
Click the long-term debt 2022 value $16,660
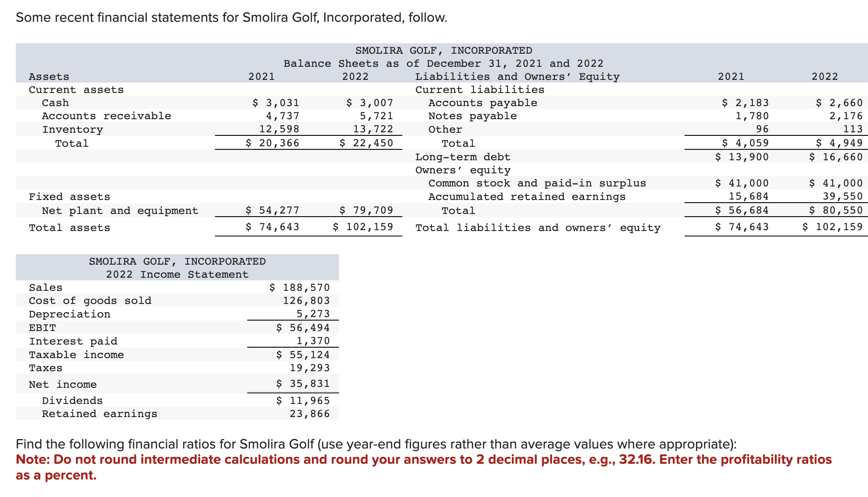point(836,157)
